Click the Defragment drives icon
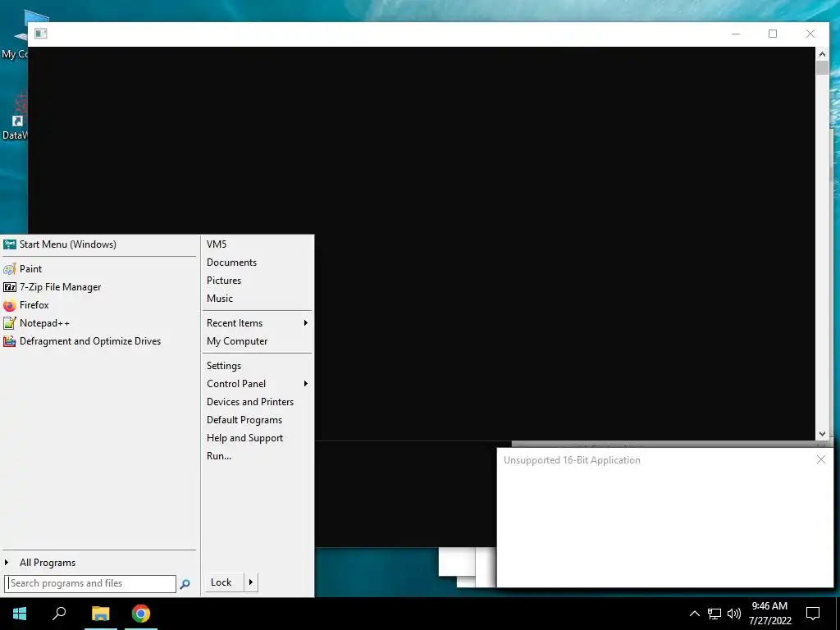 click(10, 341)
